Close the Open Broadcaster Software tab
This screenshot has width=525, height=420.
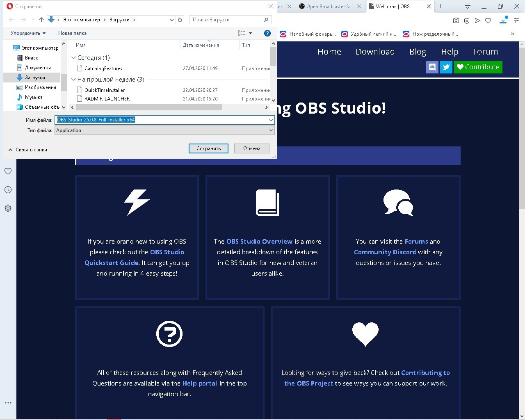coord(359,7)
